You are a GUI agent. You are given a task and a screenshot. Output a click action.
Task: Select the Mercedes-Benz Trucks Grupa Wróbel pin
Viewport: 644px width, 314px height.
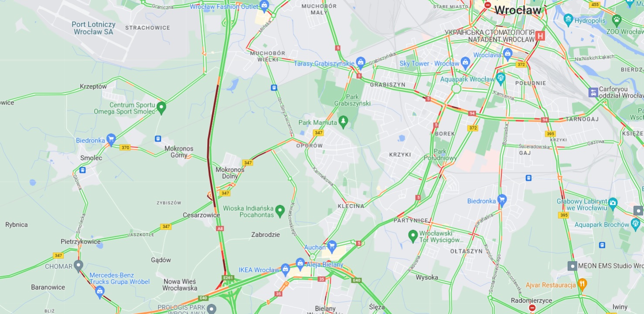pyautogui.click(x=100, y=292)
